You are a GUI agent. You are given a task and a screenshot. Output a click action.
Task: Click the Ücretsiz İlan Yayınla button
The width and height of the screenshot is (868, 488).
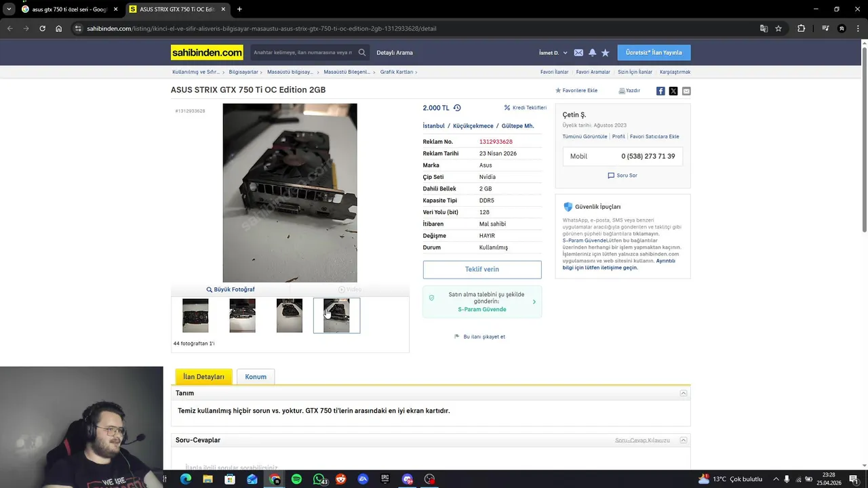654,52
